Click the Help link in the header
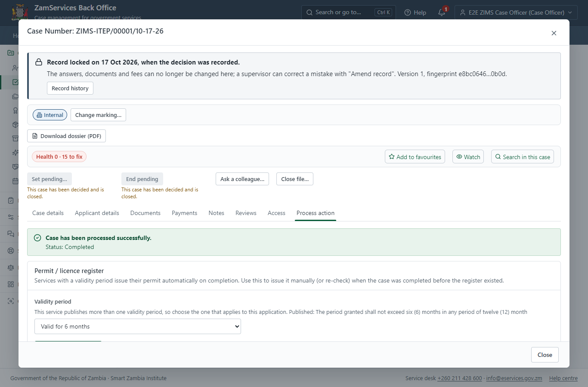This screenshot has width=588, height=387. click(x=415, y=12)
